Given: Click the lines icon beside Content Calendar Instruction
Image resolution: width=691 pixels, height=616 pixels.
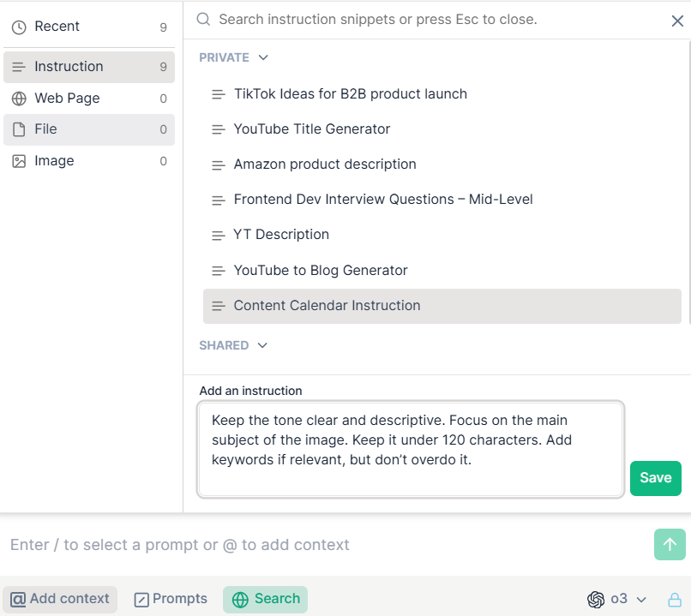Looking at the screenshot, I should pos(218,306).
